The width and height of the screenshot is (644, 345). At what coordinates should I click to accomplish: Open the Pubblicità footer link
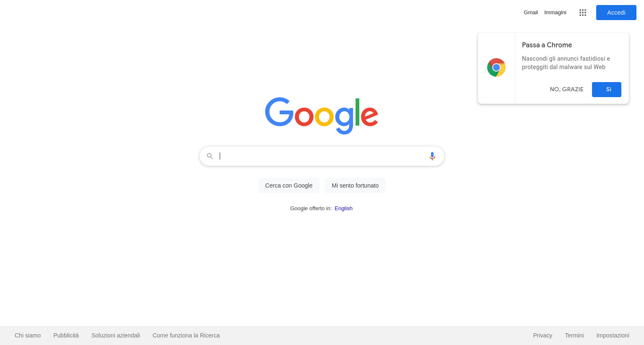[x=66, y=335]
